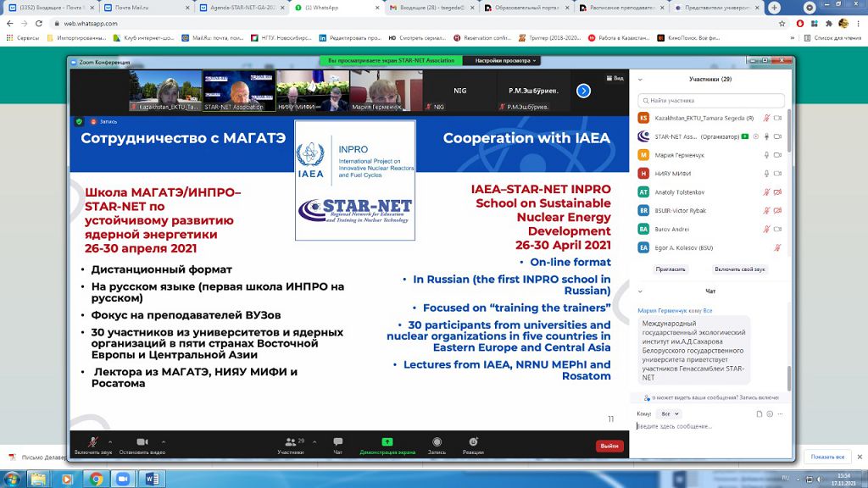The width and height of the screenshot is (868, 488).
Task: Bookmark this page with star icon
Action: coord(782,24)
